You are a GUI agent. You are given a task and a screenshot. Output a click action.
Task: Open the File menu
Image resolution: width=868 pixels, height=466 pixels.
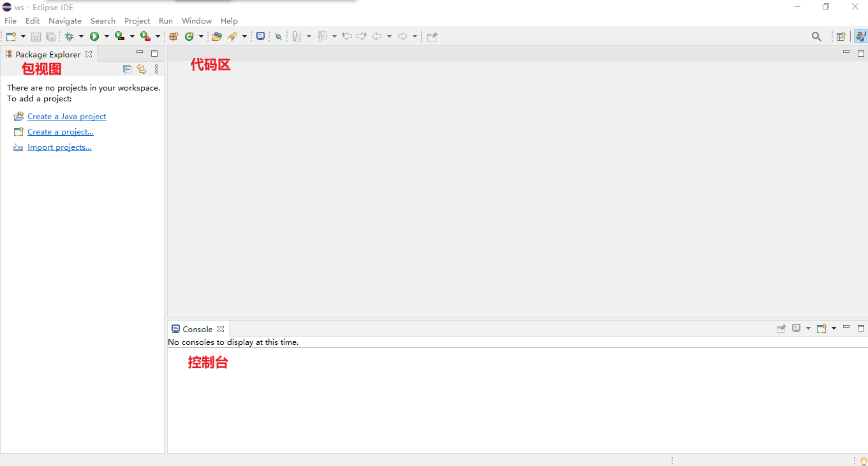pyautogui.click(x=11, y=20)
